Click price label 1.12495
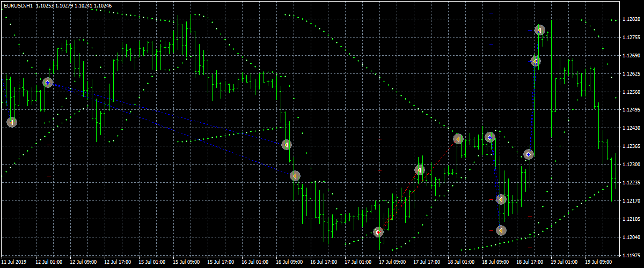Screen dimensions: 644x268 pos(631,110)
